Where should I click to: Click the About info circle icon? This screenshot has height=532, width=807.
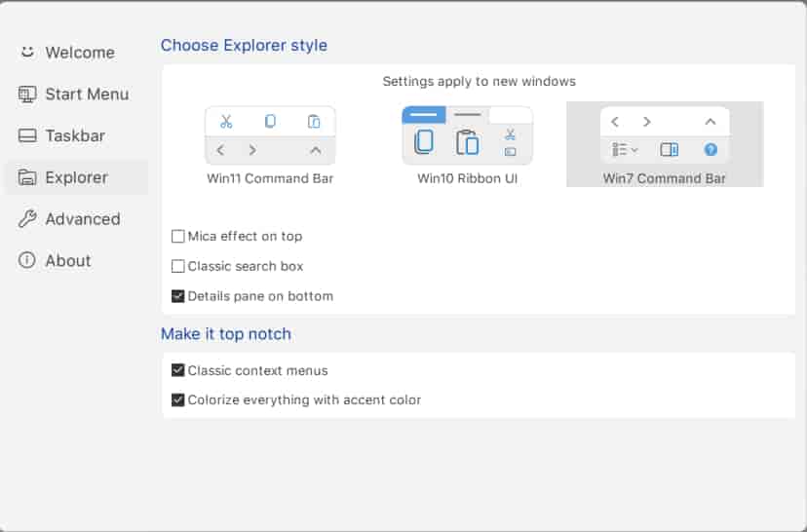point(27,261)
